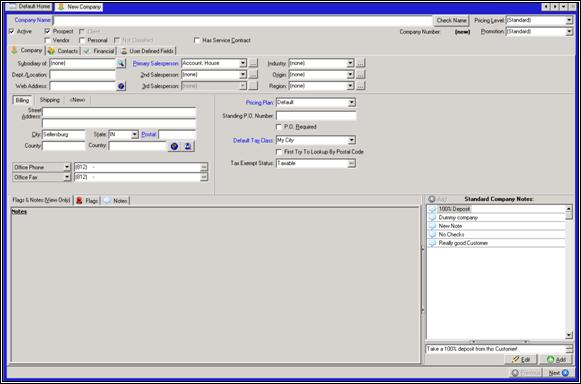This screenshot has width=581, height=384.
Task: Click the ellipsis button next to Region
Action: 361,86
